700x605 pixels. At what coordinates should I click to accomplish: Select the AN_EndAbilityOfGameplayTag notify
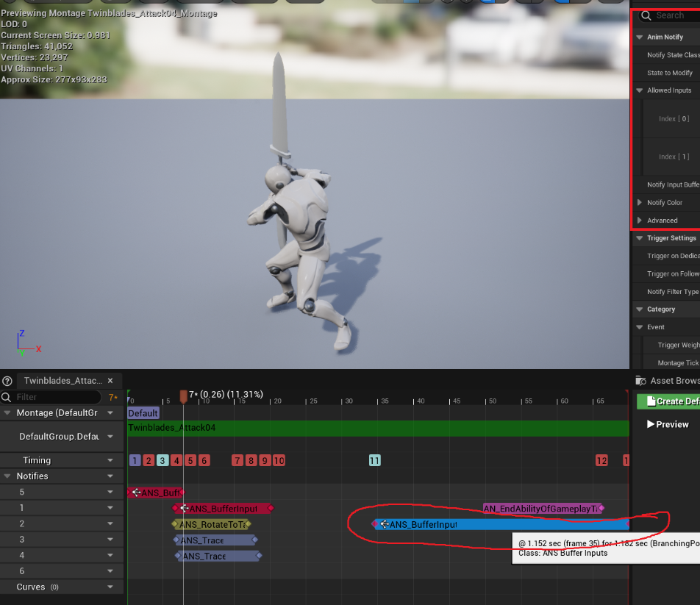point(540,508)
